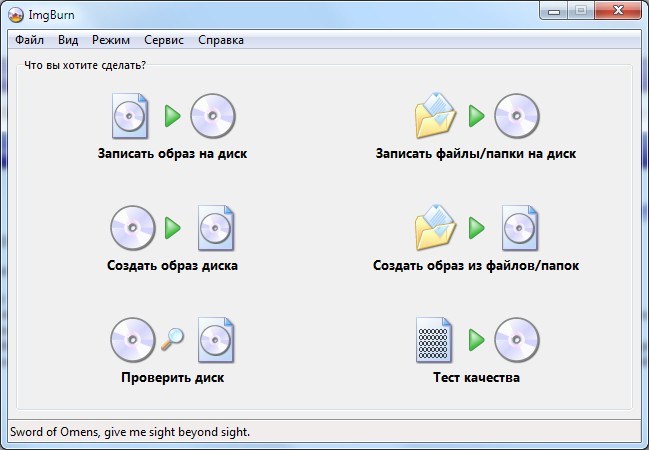This screenshot has width=649, height=450.
Task: Click the data grid icon above "Тест качества"
Action: (x=434, y=340)
